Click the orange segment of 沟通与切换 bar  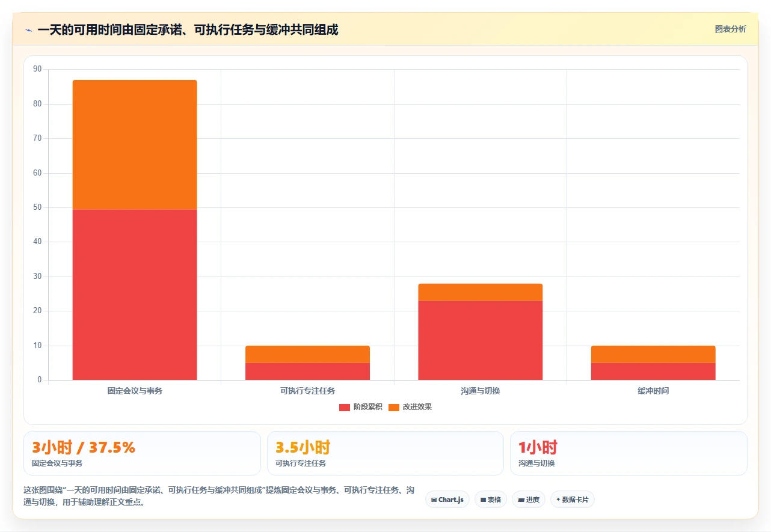(x=481, y=292)
